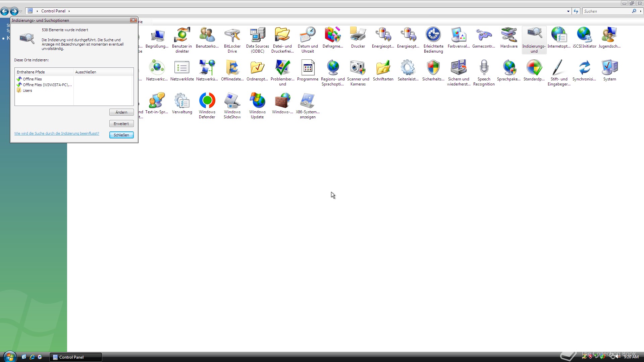Open the iSCSI Initiator icon

pyautogui.click(x=584, y=38)
